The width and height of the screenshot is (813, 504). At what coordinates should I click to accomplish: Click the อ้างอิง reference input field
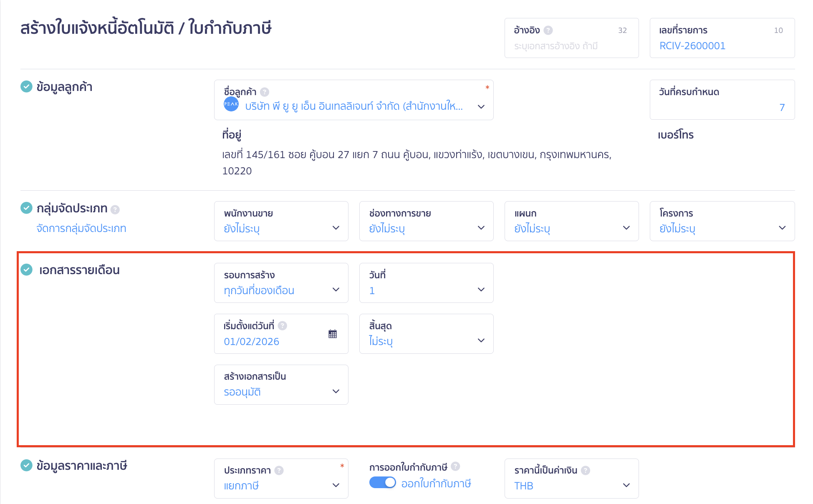point(571,46)
